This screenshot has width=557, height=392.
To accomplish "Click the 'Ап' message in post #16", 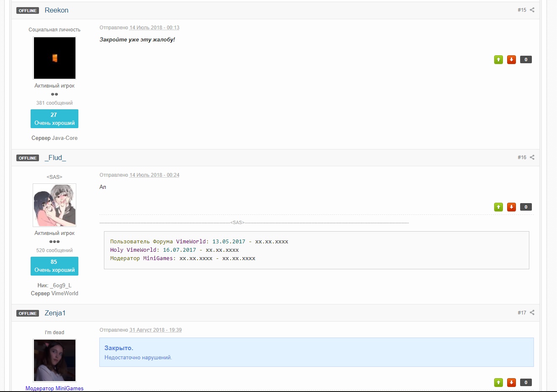I will click(x=103, y=187).
